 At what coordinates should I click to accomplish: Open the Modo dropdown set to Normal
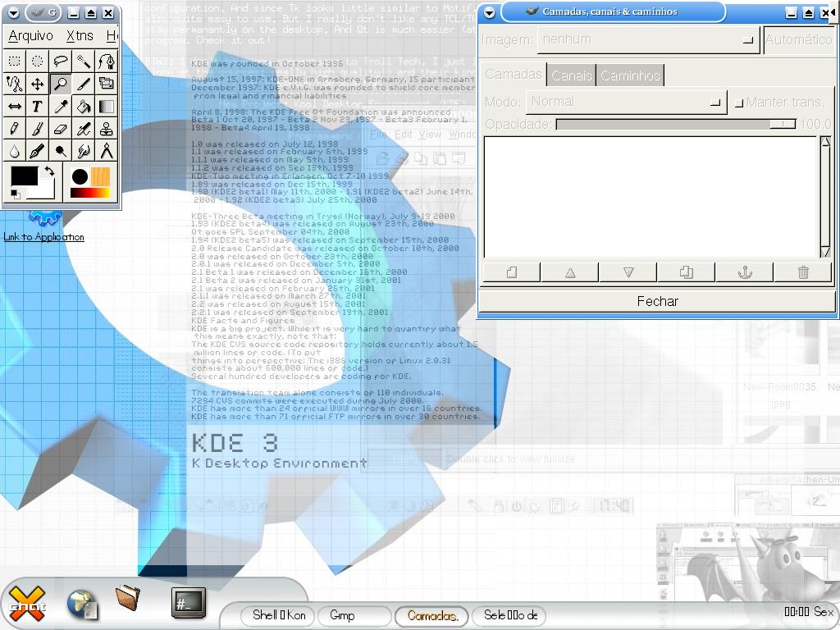coord(626,102)
